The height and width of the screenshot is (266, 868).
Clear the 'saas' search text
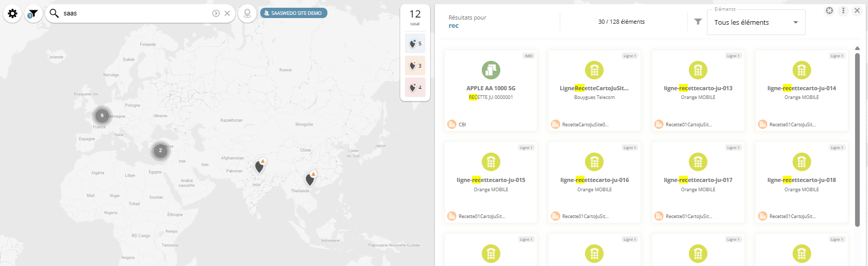(227, 13)
